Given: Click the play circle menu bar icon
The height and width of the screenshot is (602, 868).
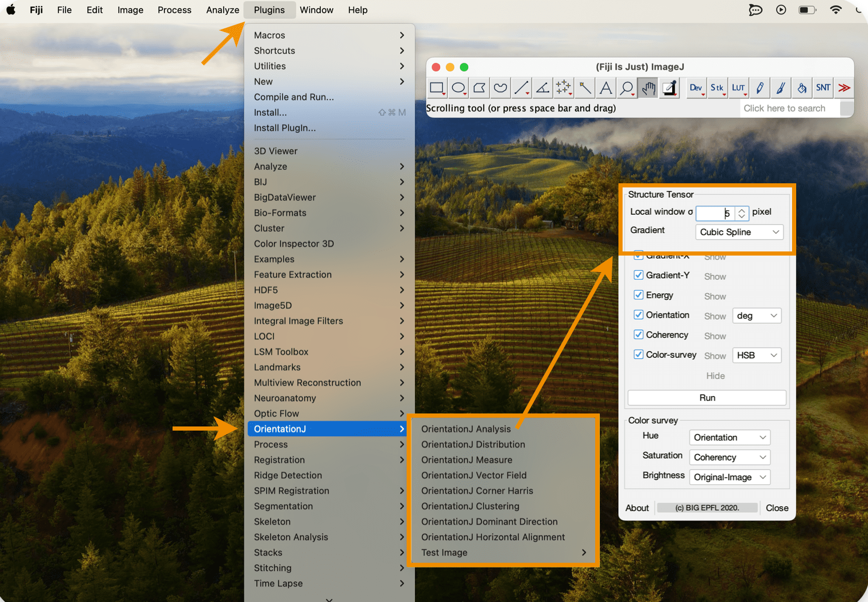Looking at the screenshot, I should click(x=781, y=10).
